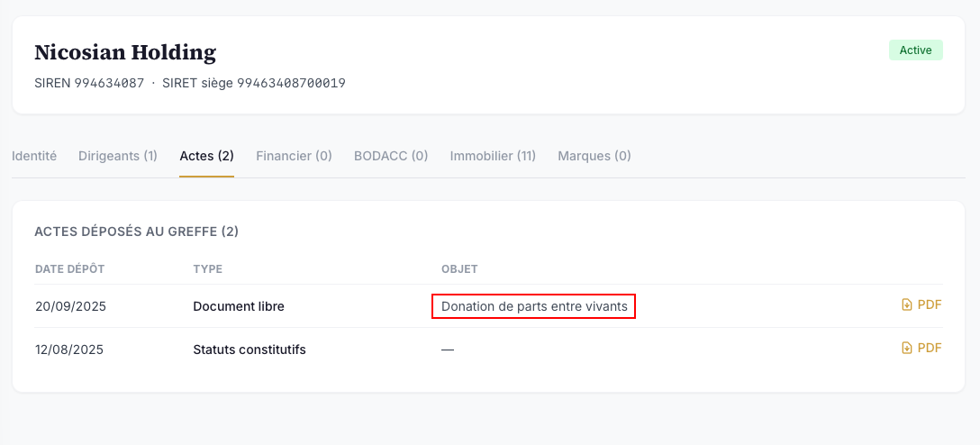Viewport: 980px width, 445px height.
Task: Click the PDF link on the 12/08/2025 row
Action: click(921, 348)
